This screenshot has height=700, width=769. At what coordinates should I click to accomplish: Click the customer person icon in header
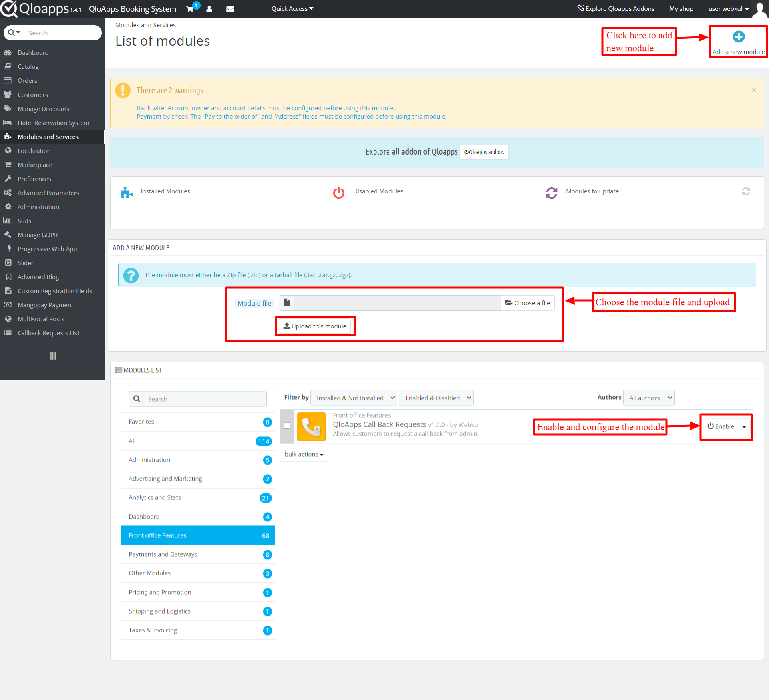(x=209, y=9)
